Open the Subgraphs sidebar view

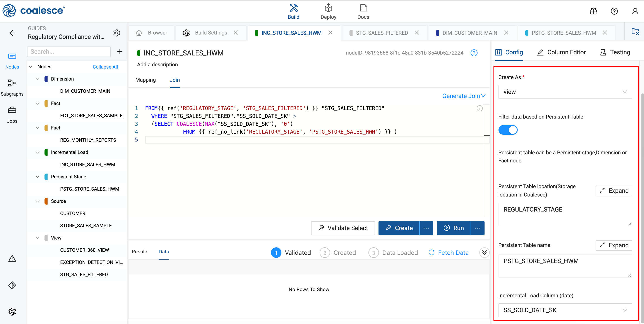(12, 88)
